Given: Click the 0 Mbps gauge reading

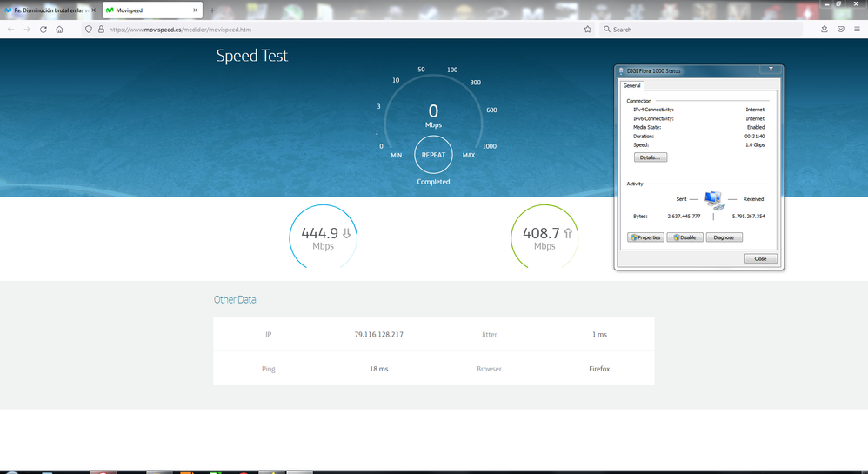Looking at the screenshot, I should click(x=433, y=115).
